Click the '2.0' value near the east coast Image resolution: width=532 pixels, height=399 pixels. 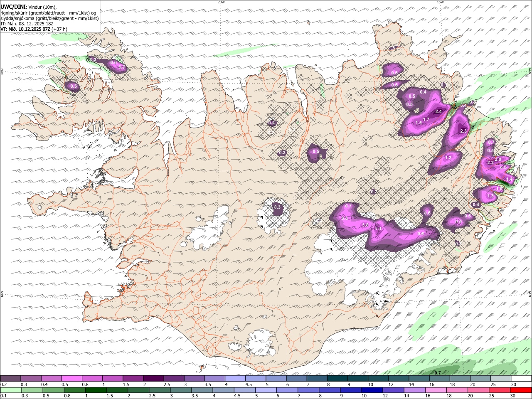pyautogui.click(x=498, y=159)
